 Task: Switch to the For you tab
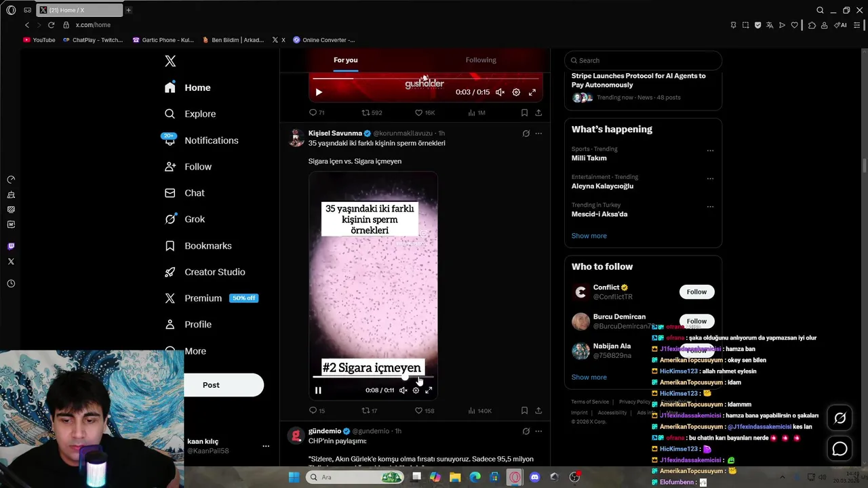click(345, 60)
